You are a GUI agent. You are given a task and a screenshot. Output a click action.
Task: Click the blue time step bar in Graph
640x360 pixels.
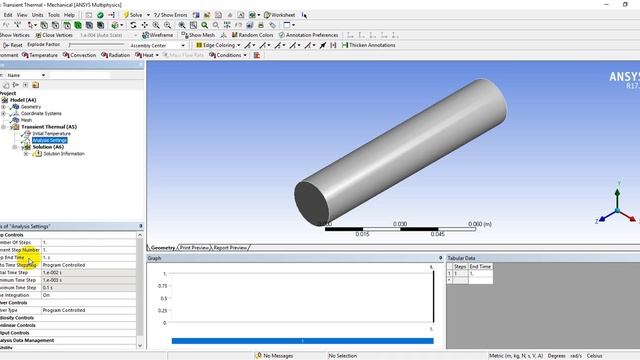[x=302, y=341]
